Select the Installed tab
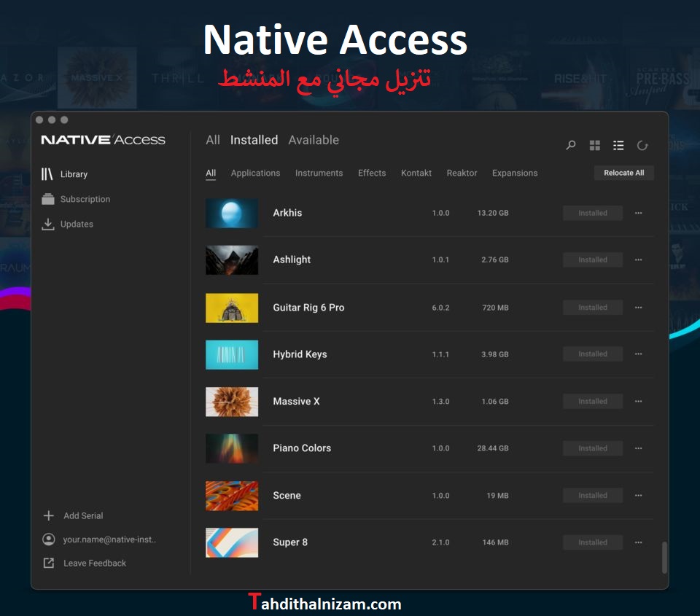Screen dimensions: 700x616 [254, 140]
